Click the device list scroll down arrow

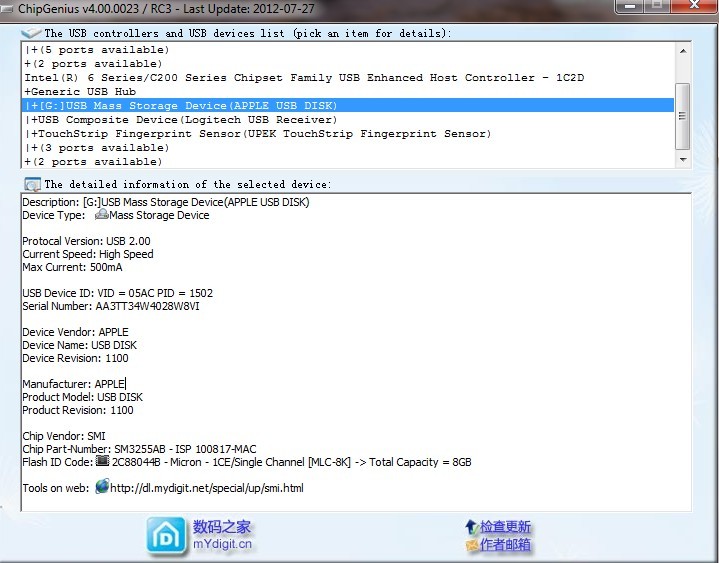(x=683, y=160)
